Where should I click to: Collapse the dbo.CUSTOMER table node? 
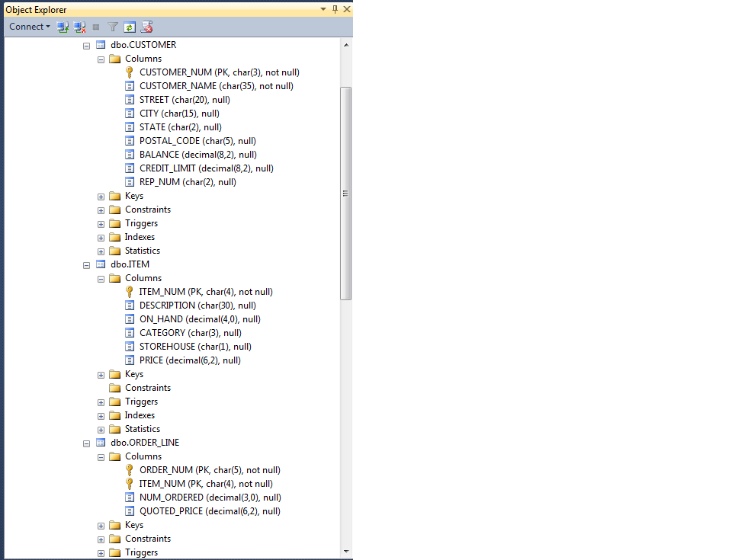point(86,46)
